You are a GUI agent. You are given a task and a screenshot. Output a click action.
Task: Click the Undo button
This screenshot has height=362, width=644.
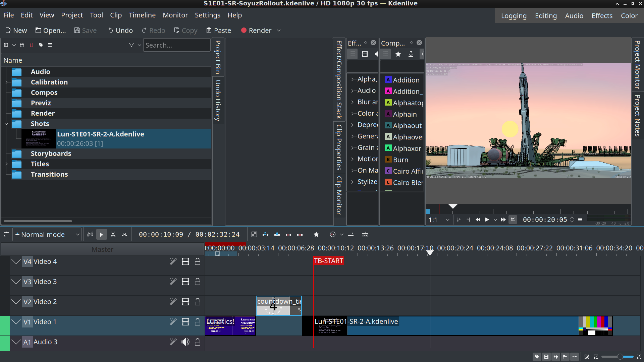pos(120,31)
